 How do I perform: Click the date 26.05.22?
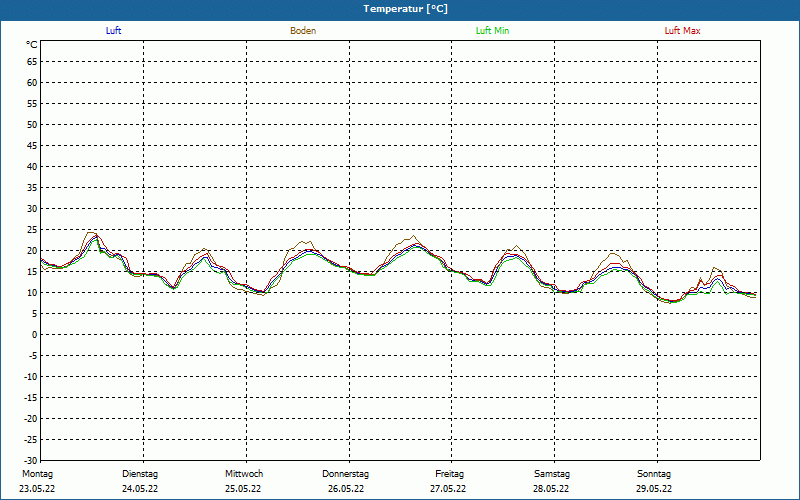[346, 489]
